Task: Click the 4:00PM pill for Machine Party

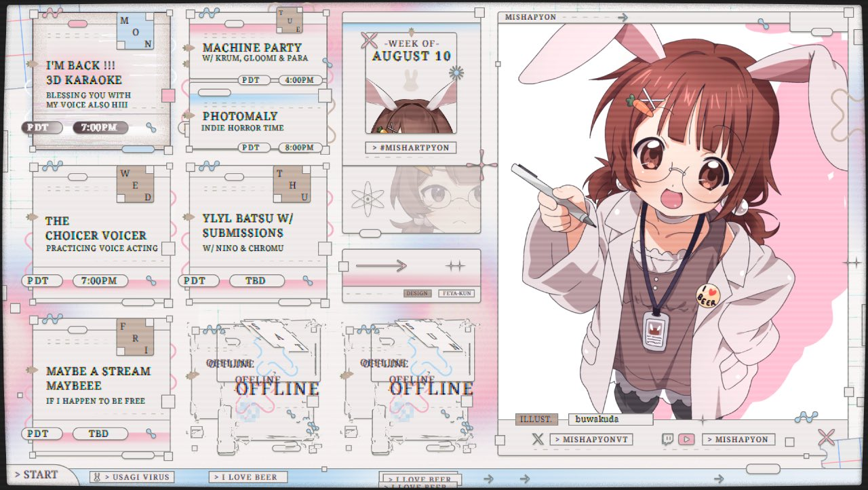Action: click(300, 80)
